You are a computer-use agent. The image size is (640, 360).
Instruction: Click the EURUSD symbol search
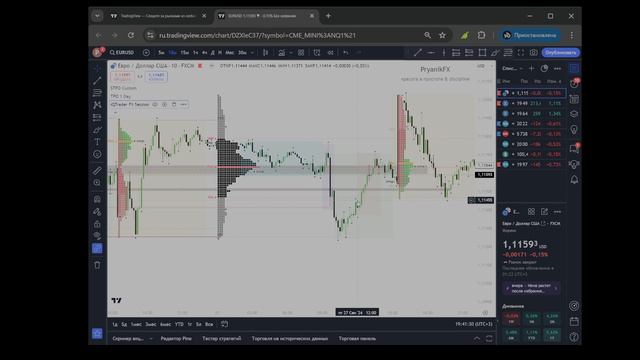coord(122,53)
